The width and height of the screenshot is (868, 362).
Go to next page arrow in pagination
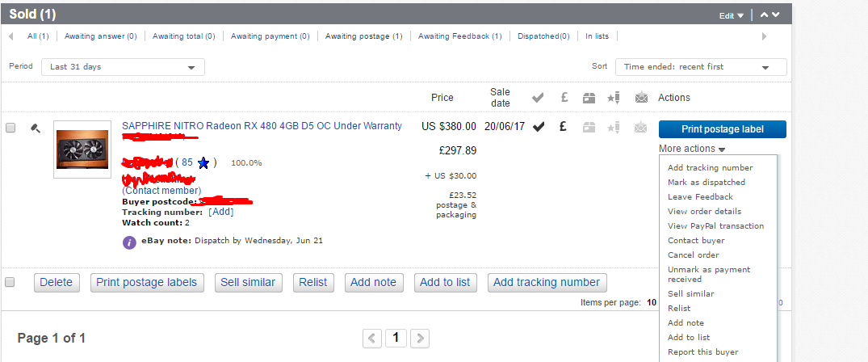pyautogui.click(x=421, y=338)
